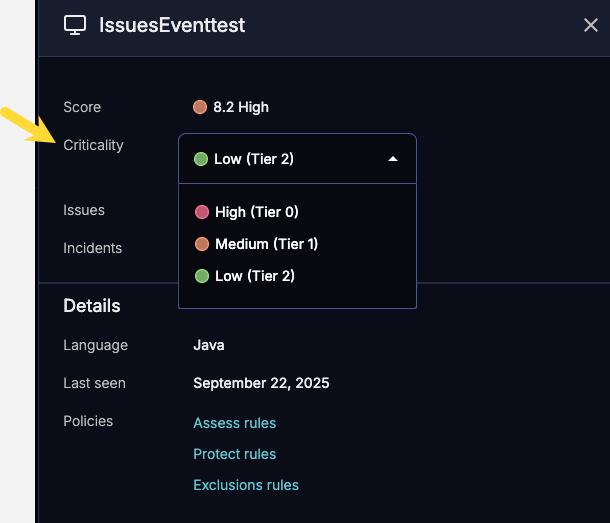Click the green dot in the Criticality field

[x=201, y=159]
